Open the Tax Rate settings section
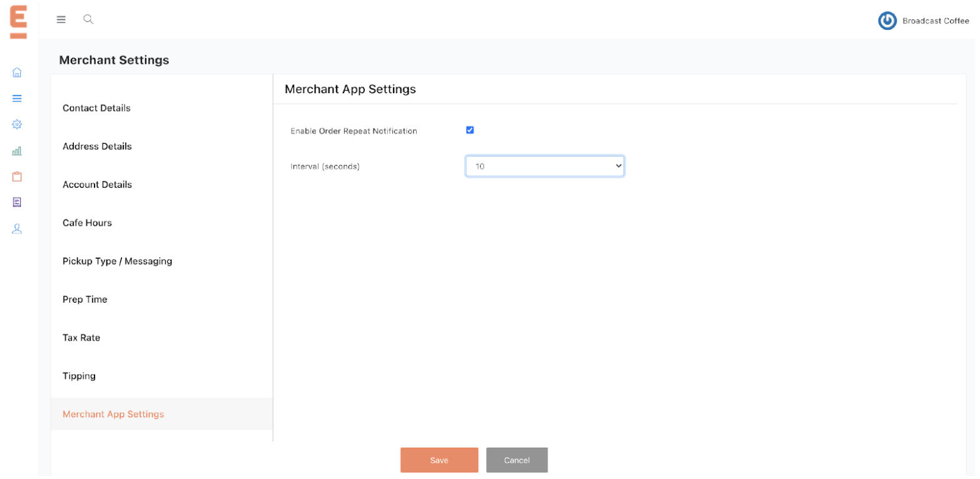Screen dimensions: 980x479 (x=81, y=338)
